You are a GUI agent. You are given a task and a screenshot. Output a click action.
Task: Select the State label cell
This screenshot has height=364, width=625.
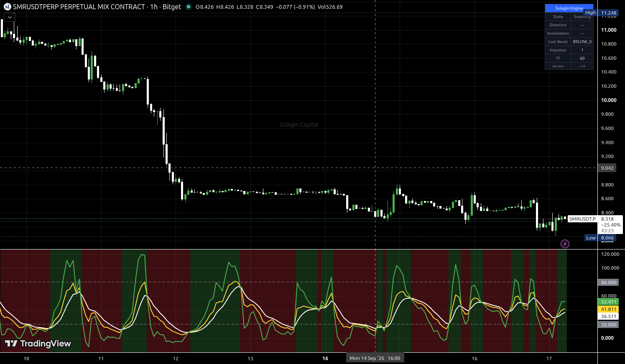point(558,17)
